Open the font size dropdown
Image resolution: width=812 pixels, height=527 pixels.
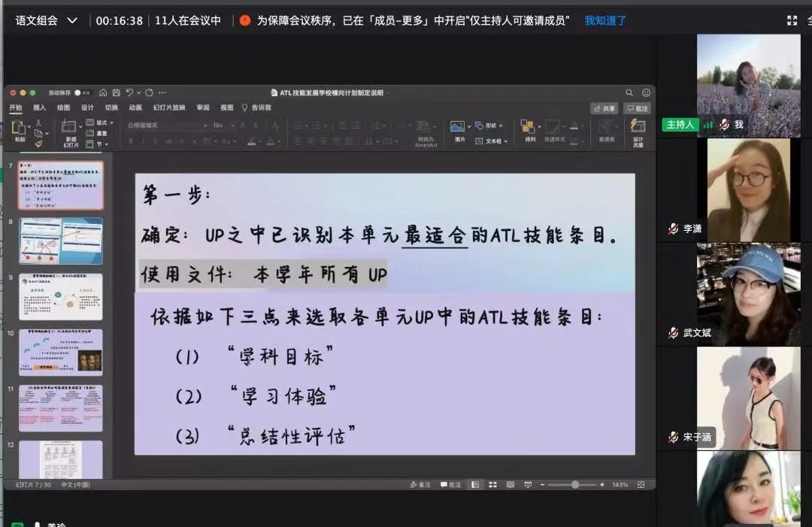pos(232,126)
